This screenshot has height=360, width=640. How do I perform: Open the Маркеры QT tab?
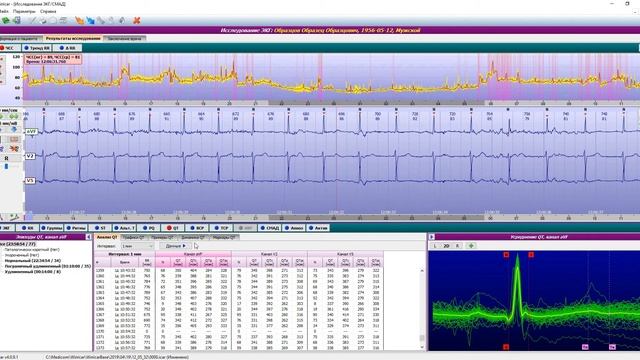point(224,237)
